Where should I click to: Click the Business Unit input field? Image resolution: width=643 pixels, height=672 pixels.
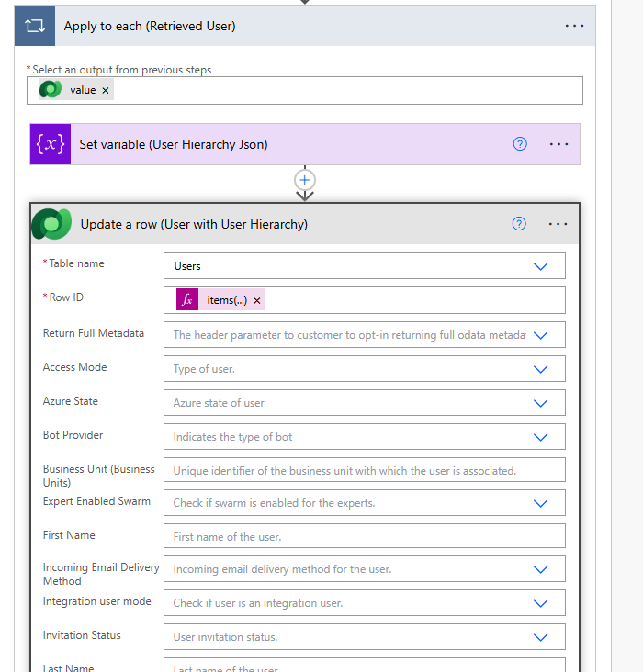pos(364,470)
